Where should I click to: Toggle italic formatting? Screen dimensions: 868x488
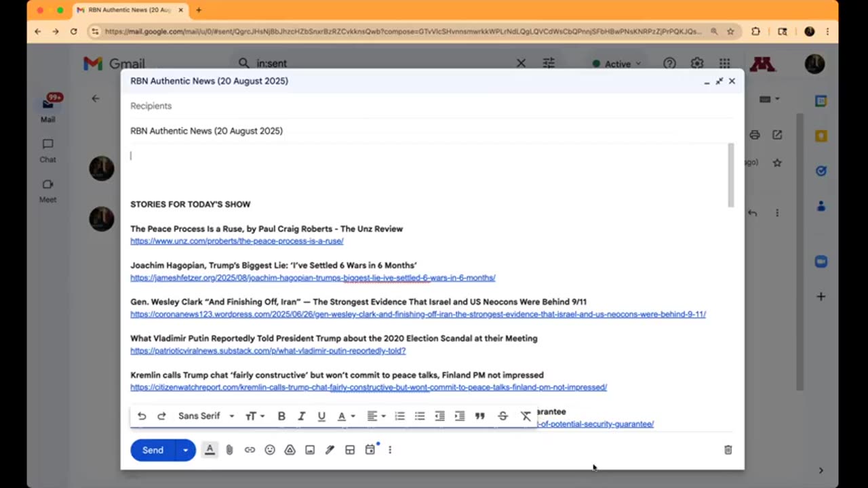click(x=302, y=416)
